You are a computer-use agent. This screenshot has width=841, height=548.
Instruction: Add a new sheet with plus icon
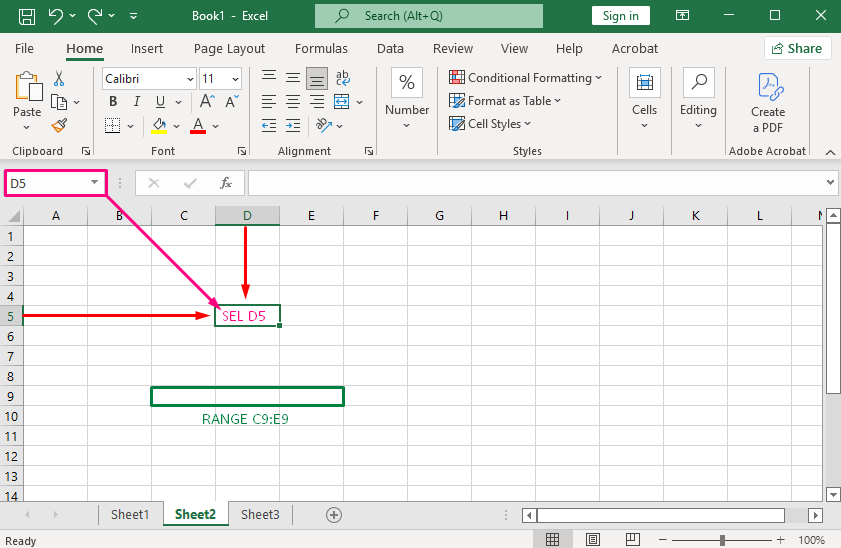click(334, 514)
